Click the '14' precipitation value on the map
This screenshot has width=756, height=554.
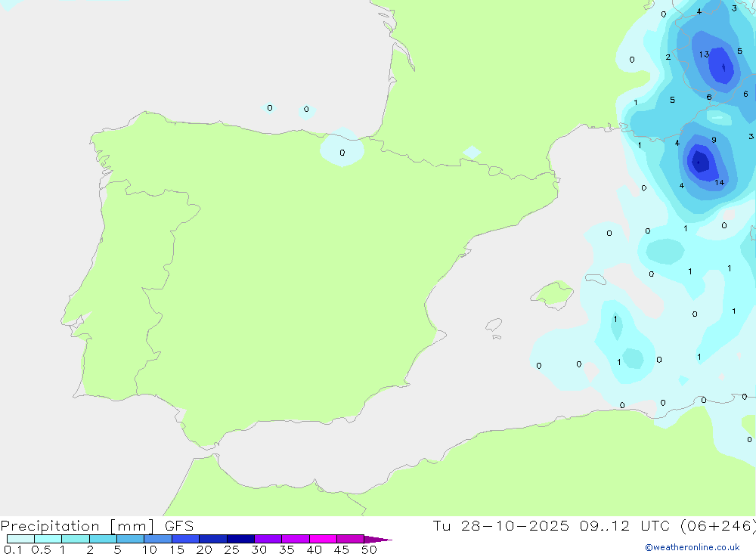720,182
